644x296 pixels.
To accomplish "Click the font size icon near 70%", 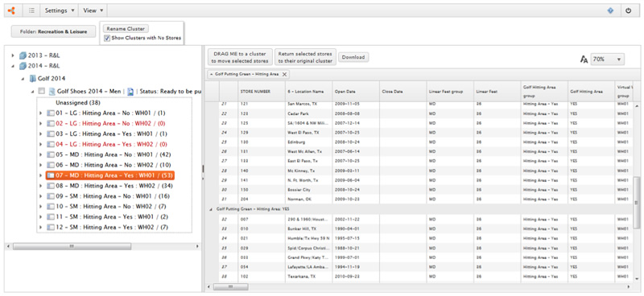I will coord(584,60).
